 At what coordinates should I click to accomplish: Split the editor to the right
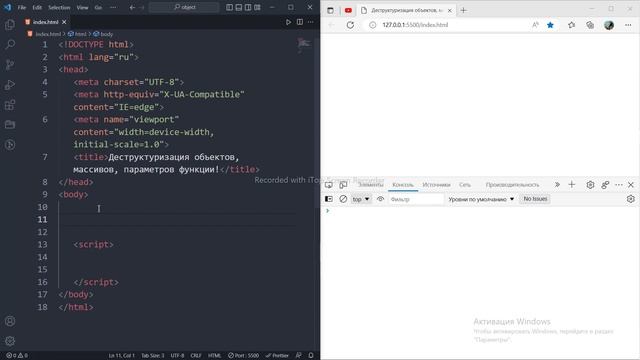click(300, 22)
